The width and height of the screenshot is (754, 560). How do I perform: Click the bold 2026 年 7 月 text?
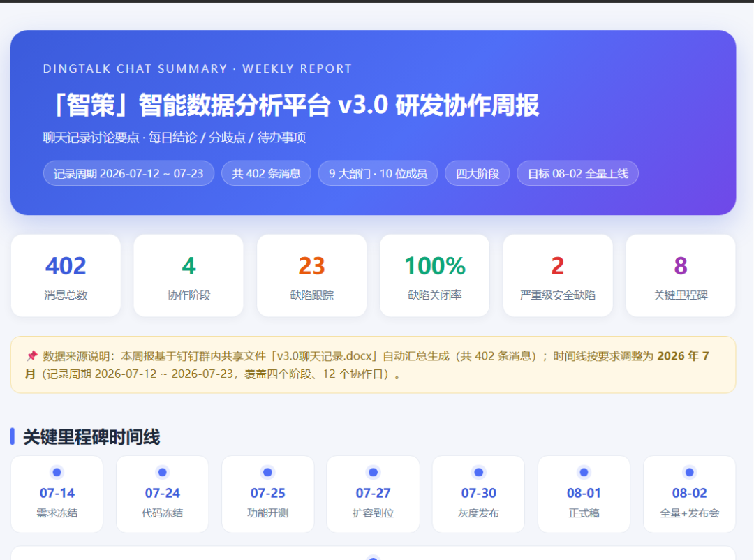(683, 356)
